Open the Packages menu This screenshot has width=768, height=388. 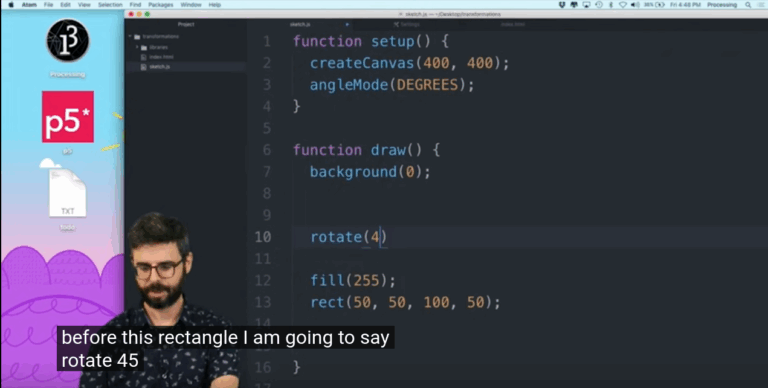point(161,5)
